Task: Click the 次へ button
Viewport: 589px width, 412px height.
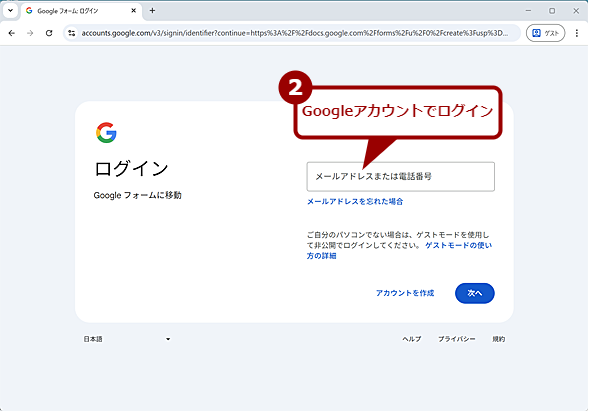Action: pyautogui.click(x=474, y=293)
